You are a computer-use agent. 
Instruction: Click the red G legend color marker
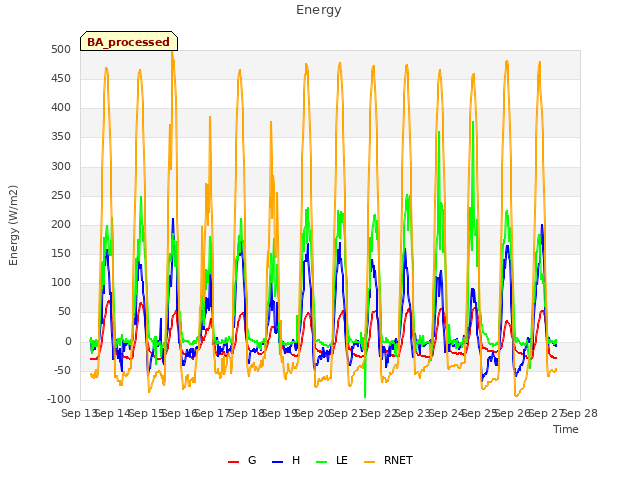tap(233, 462)
